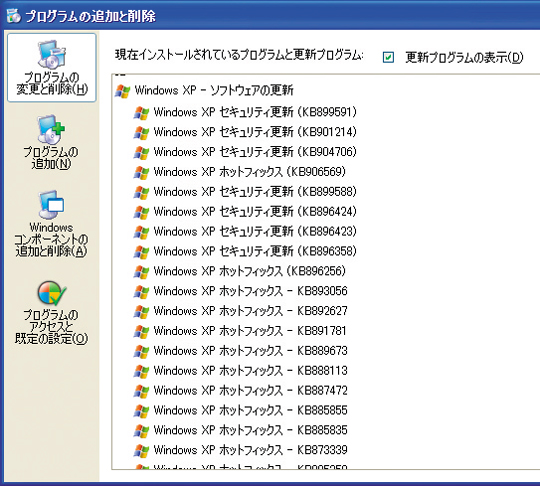Select ホットフィックス - KB892627 entry
Image resolution: width=540 pixels, height=486 pixels.
(250, 311)
